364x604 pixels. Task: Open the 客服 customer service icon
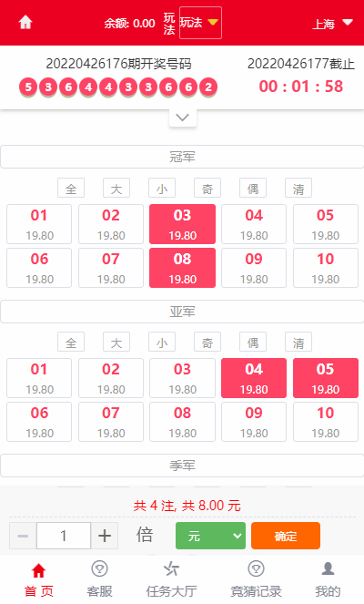click(100, 568)
